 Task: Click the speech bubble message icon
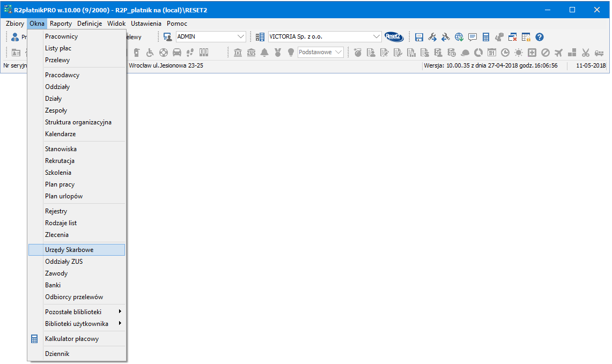tap(473, 37)
